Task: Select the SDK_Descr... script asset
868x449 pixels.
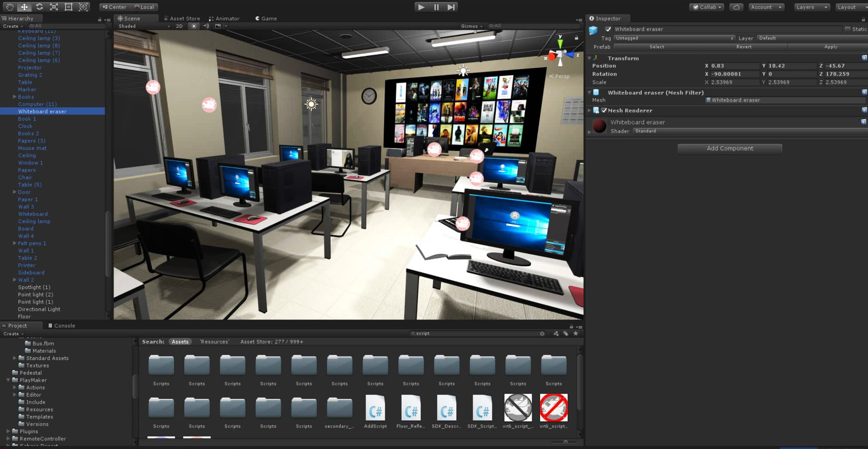Action: pos(446,411)
